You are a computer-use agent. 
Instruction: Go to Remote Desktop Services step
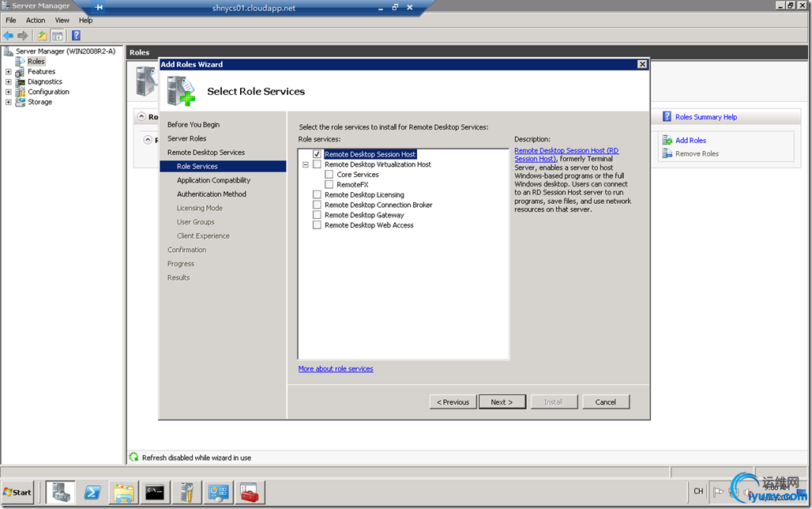coord(205,153)
